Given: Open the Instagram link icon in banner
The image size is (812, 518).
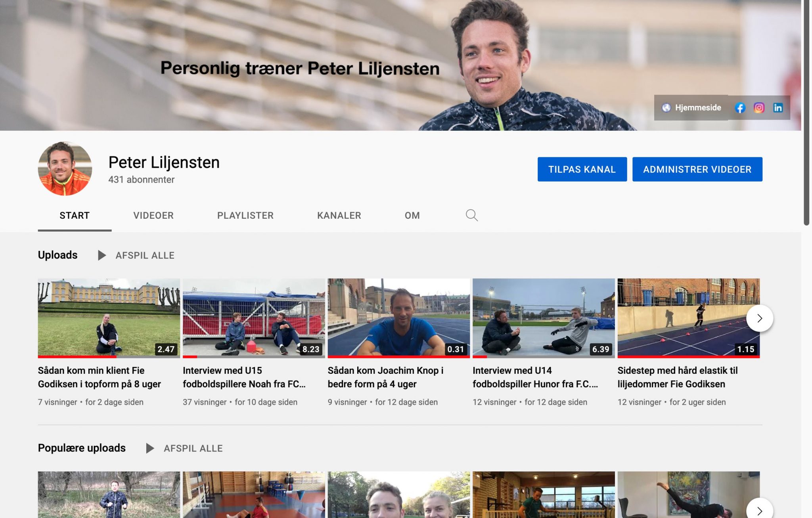Looking at the screenshot, I should 759,108.
